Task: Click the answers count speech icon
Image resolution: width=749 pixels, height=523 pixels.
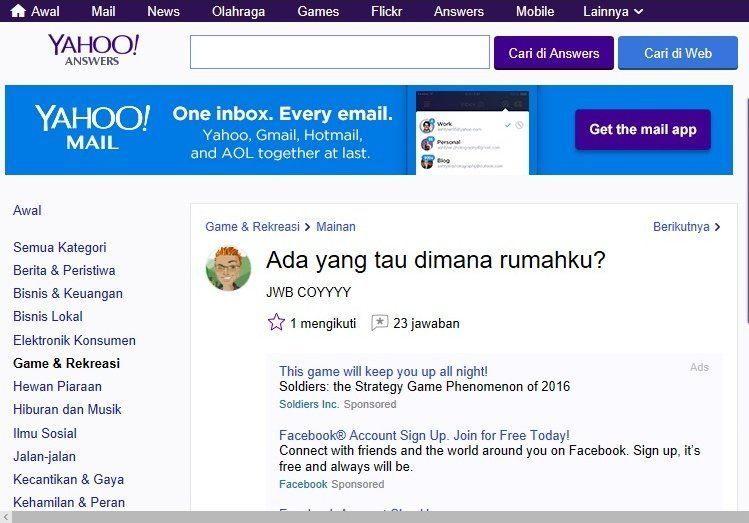Action: (379, 323)
